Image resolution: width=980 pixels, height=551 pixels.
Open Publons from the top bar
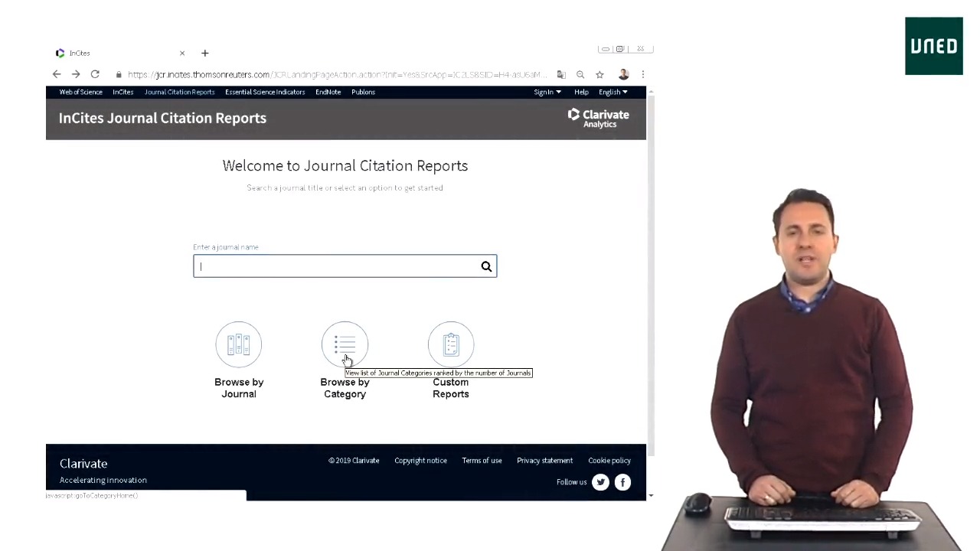tap(363, 92)
